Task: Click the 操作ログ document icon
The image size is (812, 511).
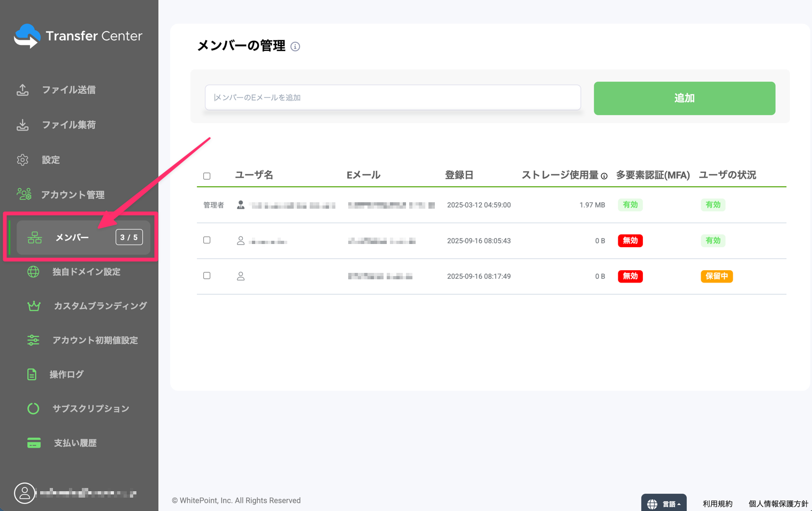Action: click(33, 374)
